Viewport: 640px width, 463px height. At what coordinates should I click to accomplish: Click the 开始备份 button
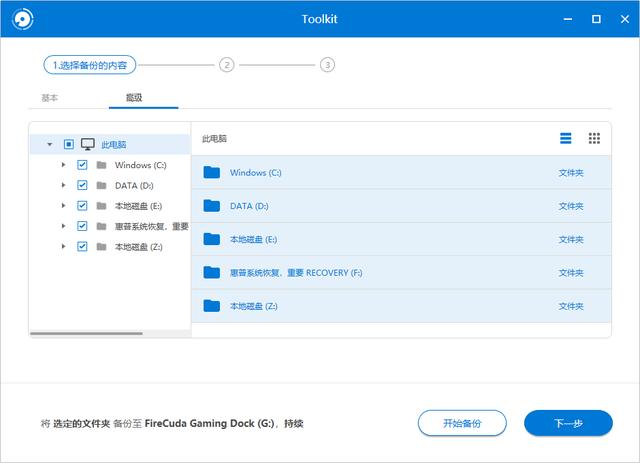tap(462, 423)
